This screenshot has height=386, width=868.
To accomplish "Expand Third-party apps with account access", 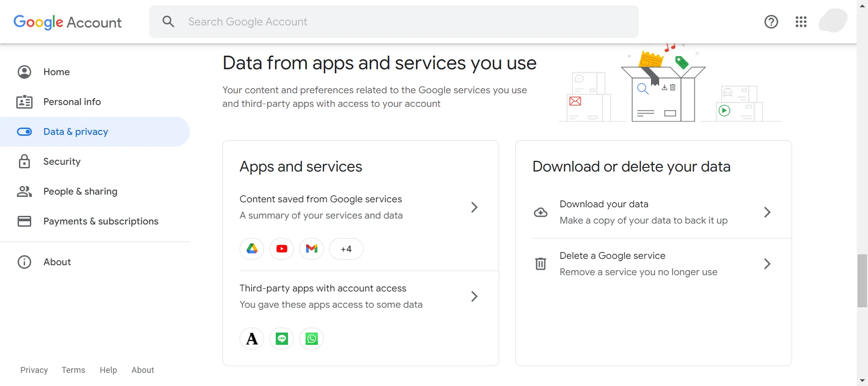I will pyautogui.click(x=474, y=296).
